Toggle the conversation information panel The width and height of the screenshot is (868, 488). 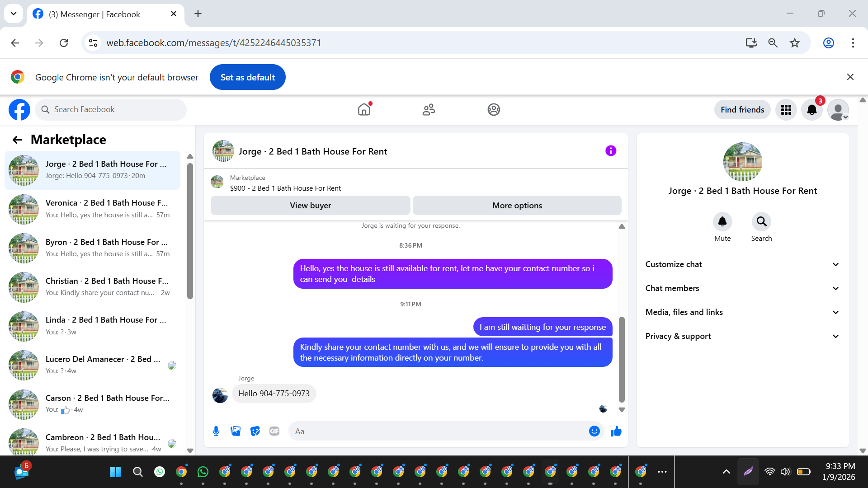click(610, 151)
